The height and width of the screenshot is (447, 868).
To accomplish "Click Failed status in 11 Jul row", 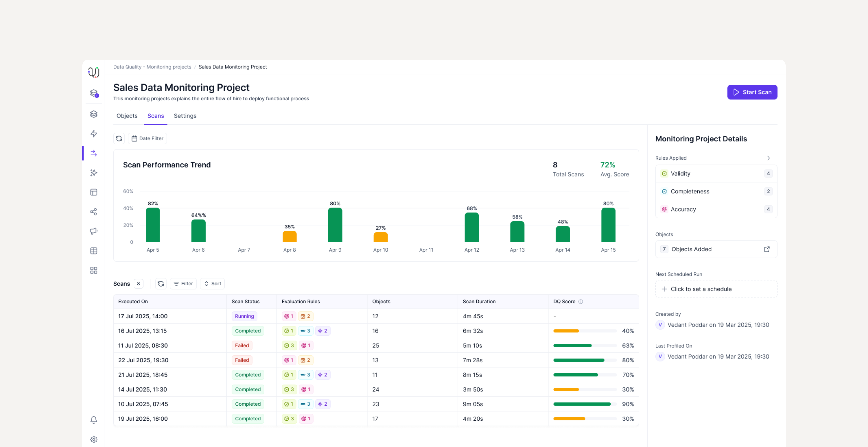I will coord(242,345).
